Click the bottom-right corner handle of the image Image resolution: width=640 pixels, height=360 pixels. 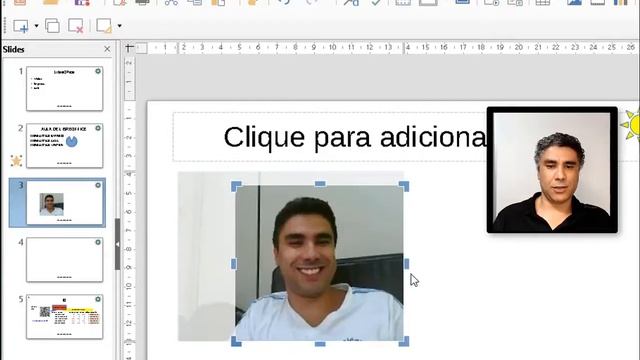[404, 342]
